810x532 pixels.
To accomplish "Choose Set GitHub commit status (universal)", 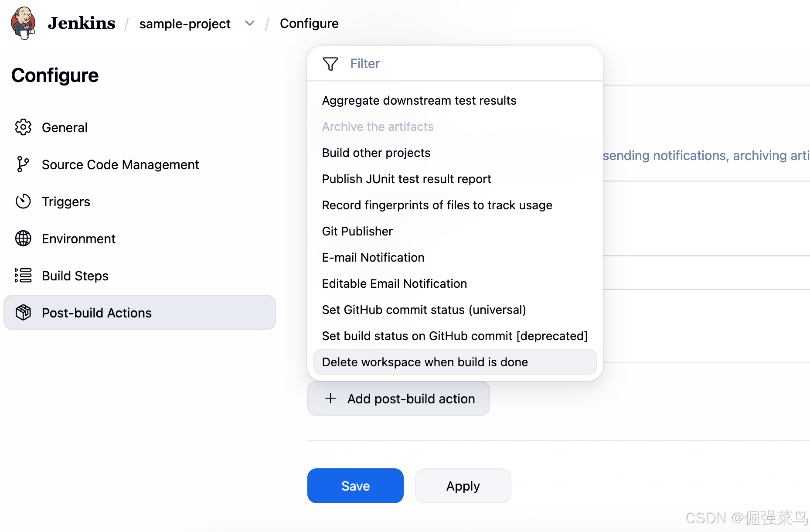I will (x=455, y=310).
